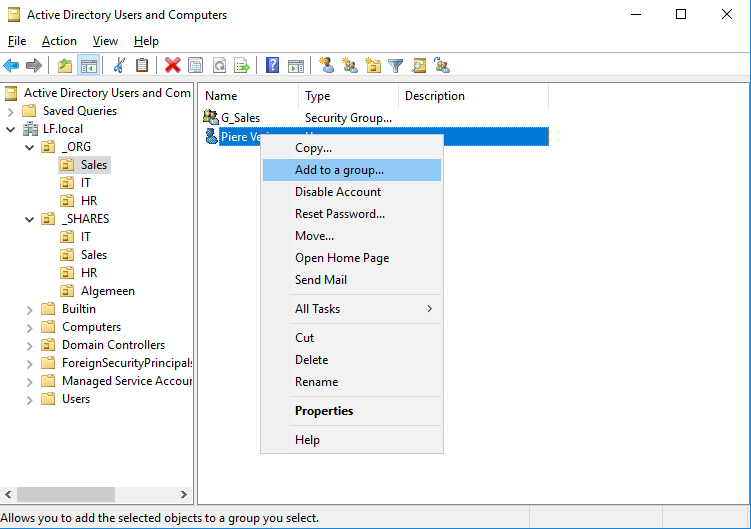Create a new user with toolbar icon
The image size is (751, 529).
[327, 65]
